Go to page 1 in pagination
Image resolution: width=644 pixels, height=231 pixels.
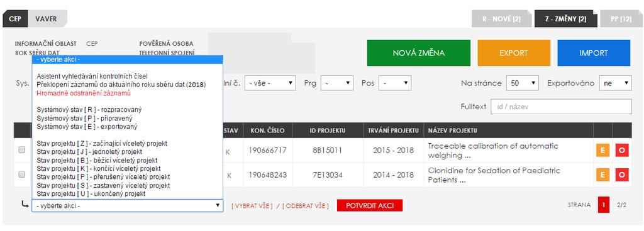pos(604,205)
